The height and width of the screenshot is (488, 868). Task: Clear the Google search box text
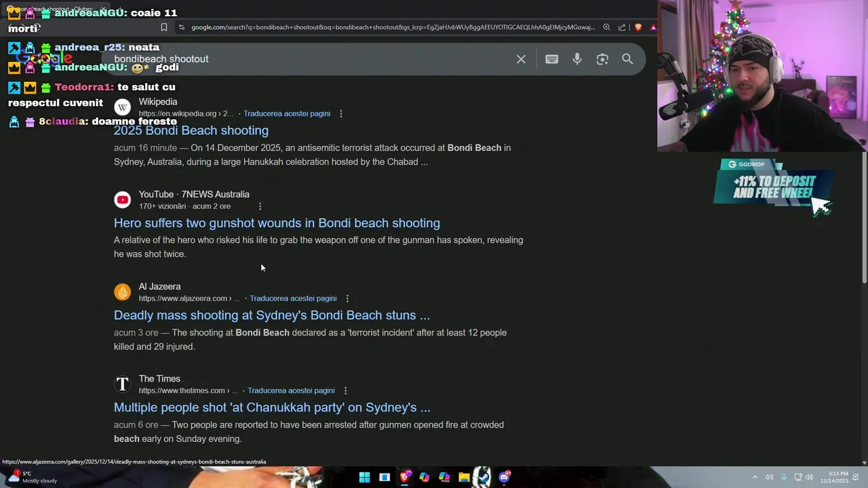[x=521, y=59]
